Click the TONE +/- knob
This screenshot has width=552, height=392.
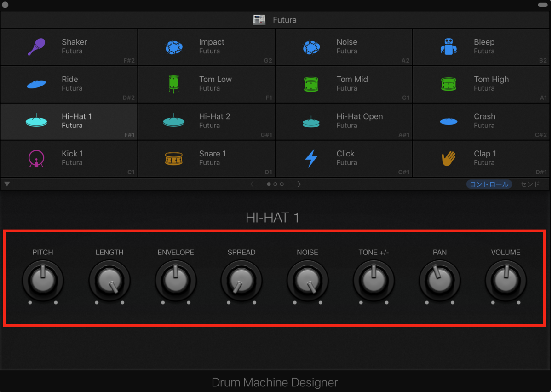(374, 281)
